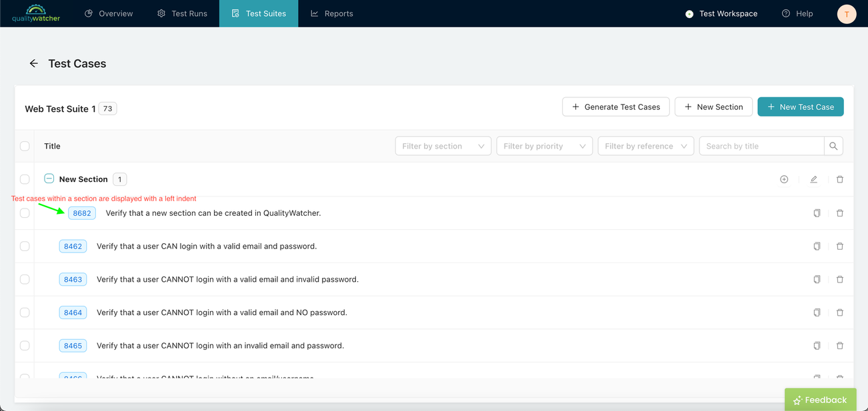Click the 73 test case count badge

(x=107, y=109)
